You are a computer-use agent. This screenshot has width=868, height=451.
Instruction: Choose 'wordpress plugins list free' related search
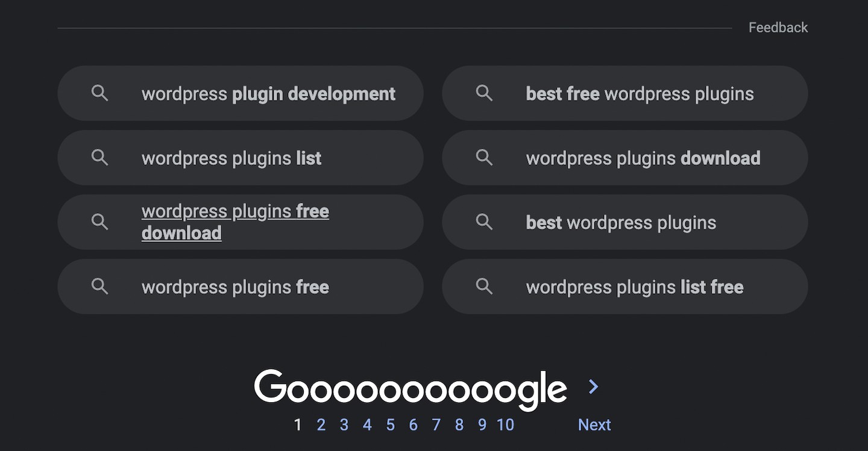point(625,287)
